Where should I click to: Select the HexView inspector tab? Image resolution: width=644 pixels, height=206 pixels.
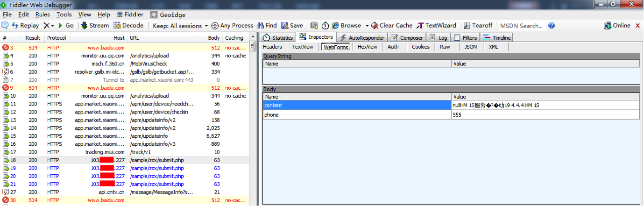tap(367, 47)
